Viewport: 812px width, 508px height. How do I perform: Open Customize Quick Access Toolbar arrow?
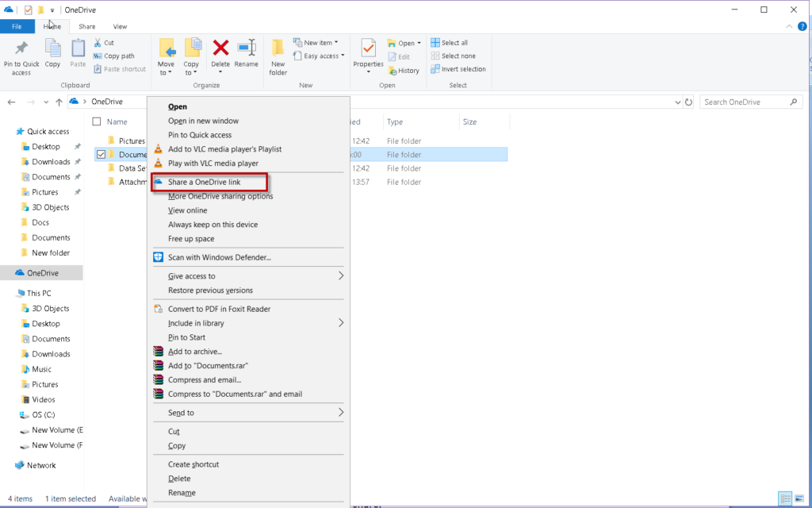click(52, 10)
